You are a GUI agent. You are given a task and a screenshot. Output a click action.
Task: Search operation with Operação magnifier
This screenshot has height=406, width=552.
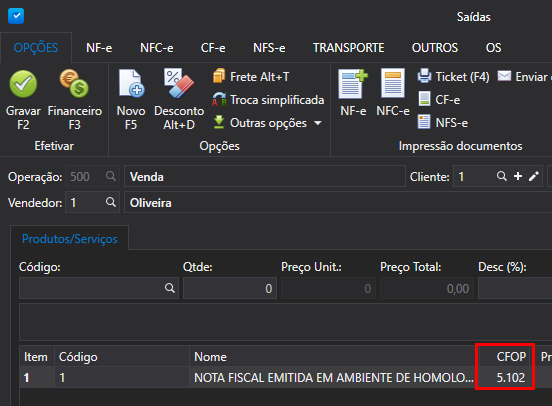(x=111, y=176)
